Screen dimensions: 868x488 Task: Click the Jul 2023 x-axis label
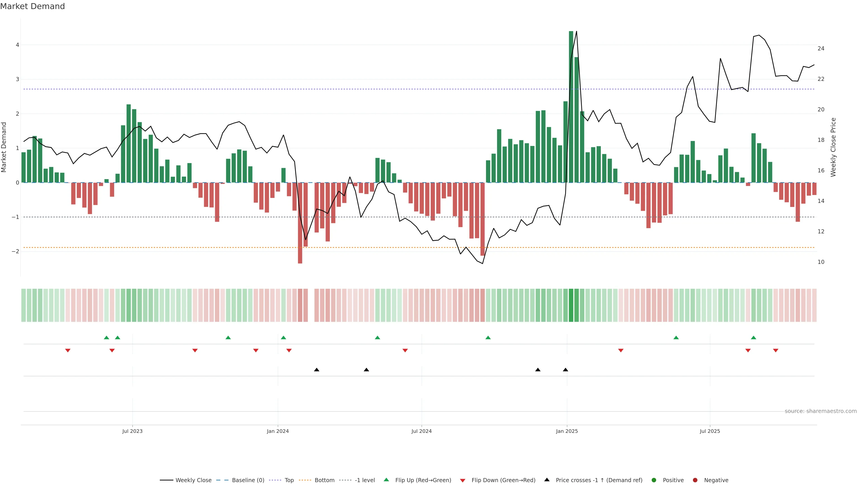point(132,431)
